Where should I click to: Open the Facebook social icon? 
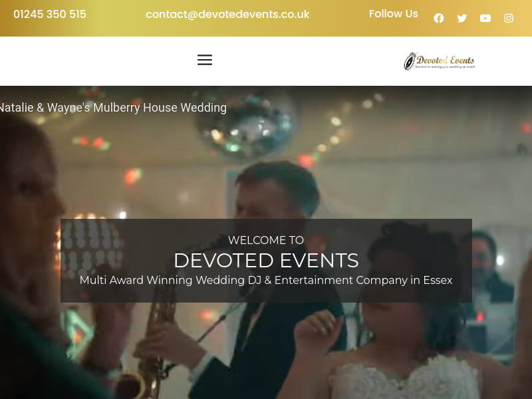(x=439, y=18)
